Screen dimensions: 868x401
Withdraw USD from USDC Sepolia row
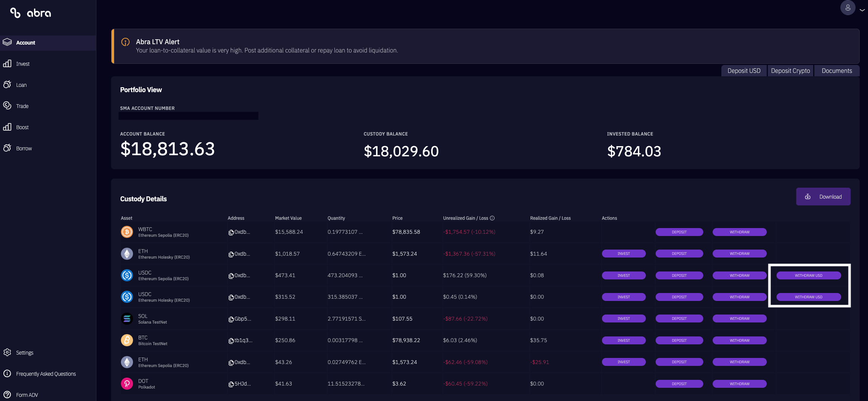[809, 275]
